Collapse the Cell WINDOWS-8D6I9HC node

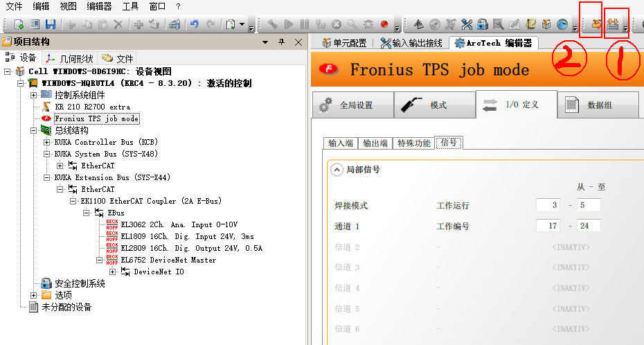click(8, 71)
